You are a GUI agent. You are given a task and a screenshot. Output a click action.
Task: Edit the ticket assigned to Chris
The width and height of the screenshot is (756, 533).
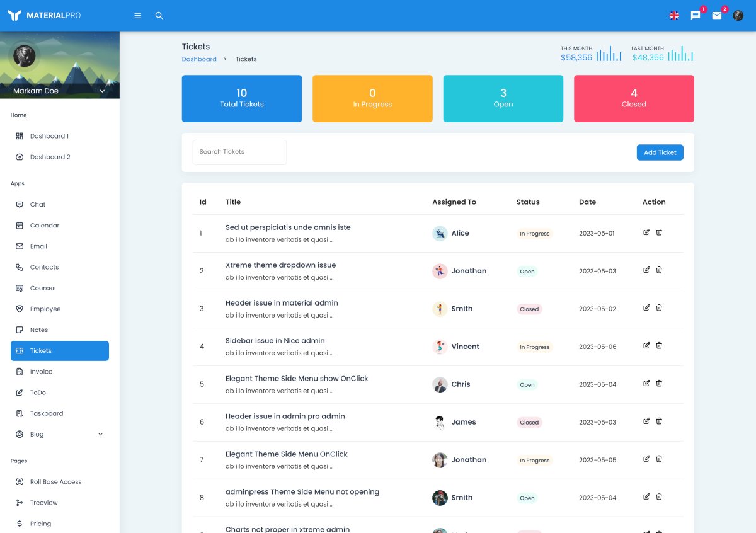[646, 384]
